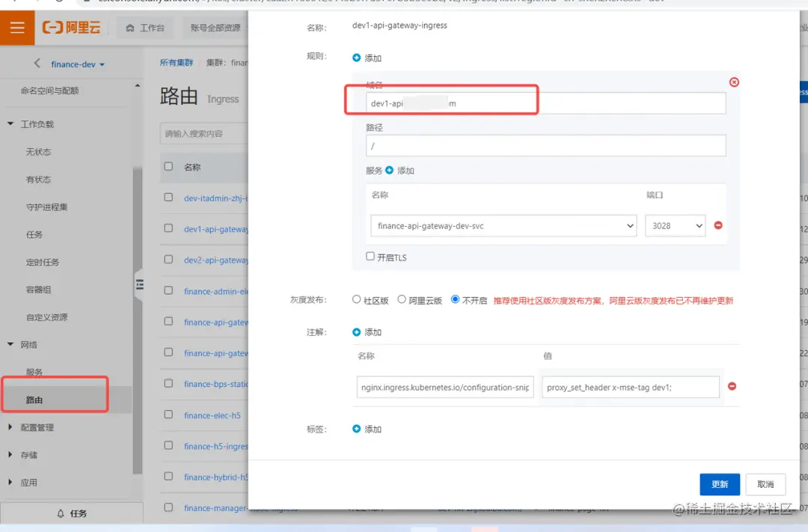
Task: Open the service name dropdown finance-api-gateway-dev-svc
Action: point(504,226)
